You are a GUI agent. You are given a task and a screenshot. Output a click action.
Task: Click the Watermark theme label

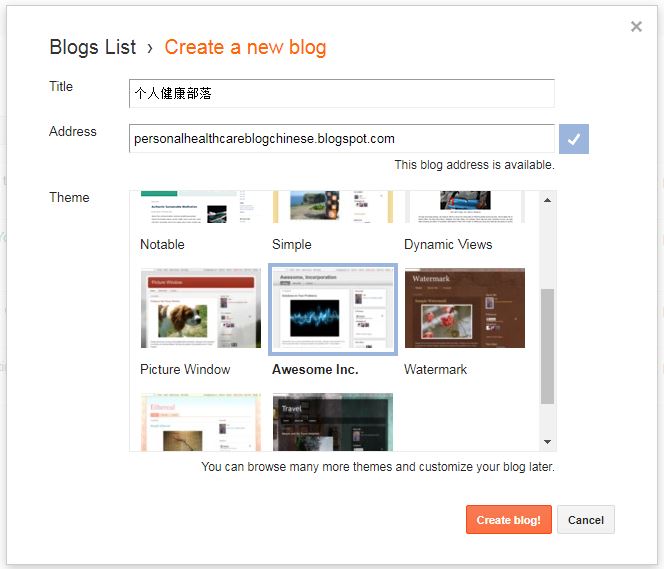[435, 369]
